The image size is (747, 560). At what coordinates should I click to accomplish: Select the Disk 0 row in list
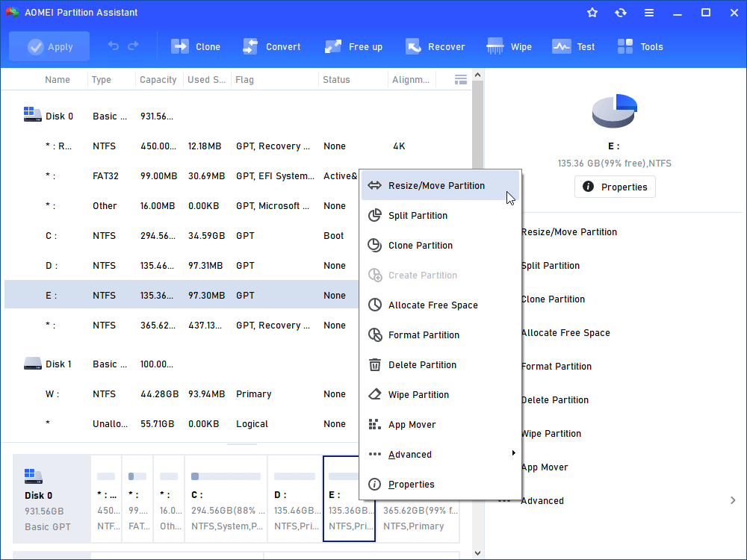[238, 116]
